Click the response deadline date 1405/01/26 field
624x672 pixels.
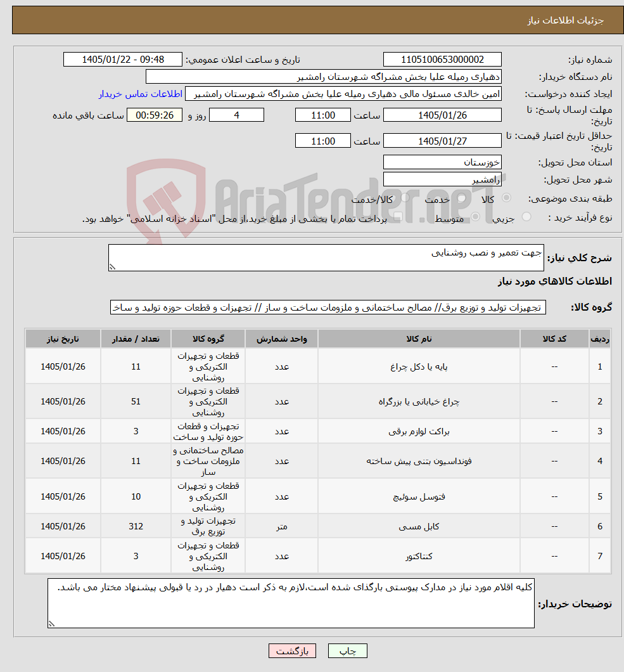(x=442, y=115)
